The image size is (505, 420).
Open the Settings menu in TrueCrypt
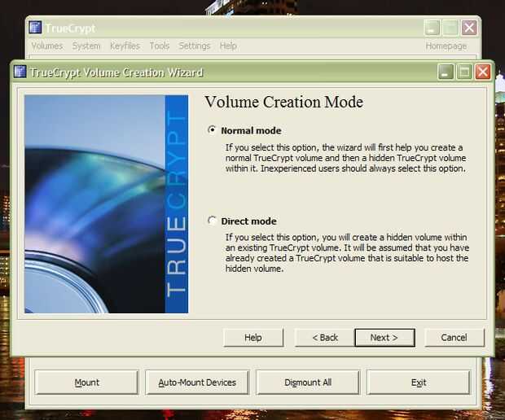pos(194,46)
